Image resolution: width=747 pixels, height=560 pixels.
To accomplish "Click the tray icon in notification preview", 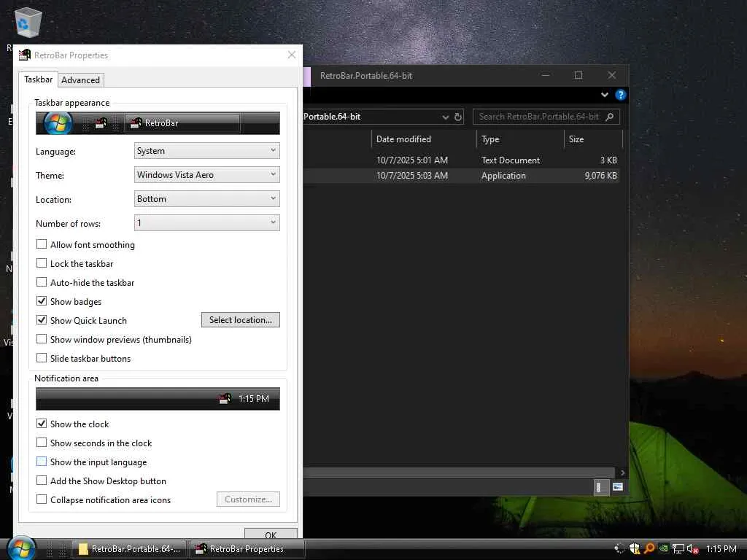I will (x=225, y=399).
